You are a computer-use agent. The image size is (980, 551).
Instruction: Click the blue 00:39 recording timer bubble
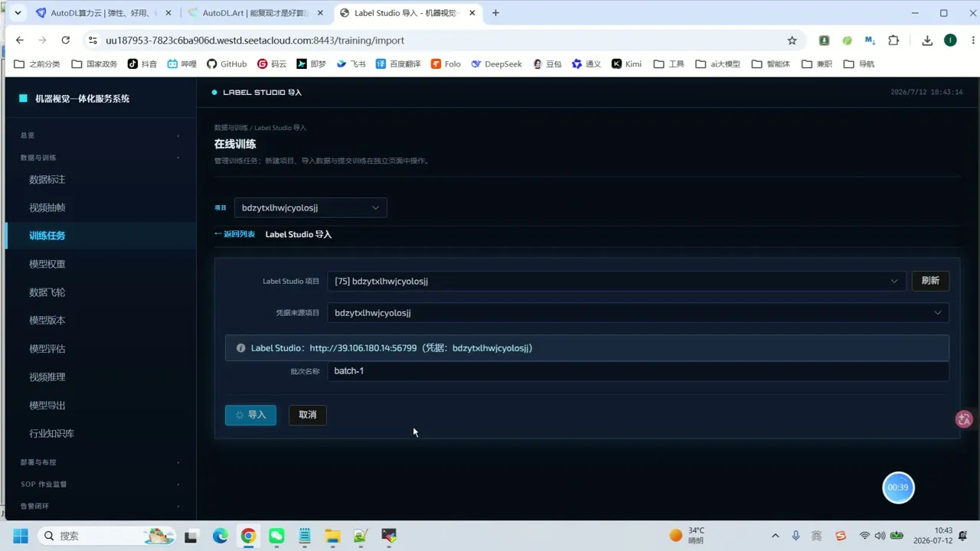[898, 487]
